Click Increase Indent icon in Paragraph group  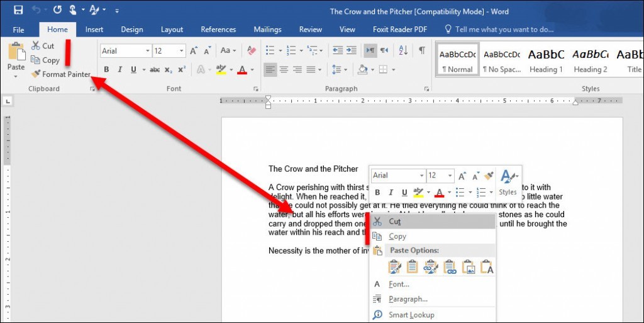[x=352, y=50]
